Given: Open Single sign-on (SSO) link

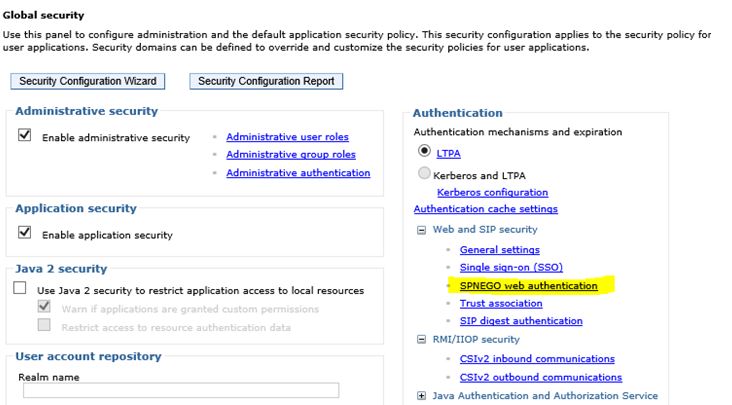Looking at the screenshot, I should [511, 267].
